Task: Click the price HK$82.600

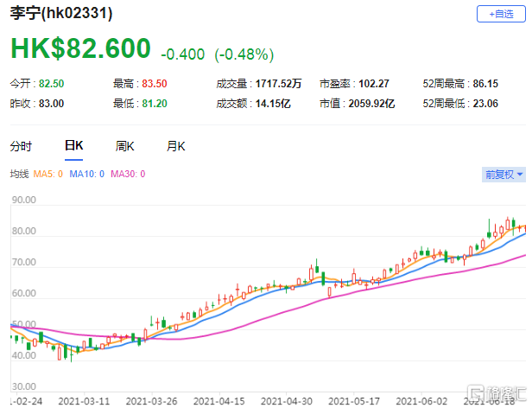Action: coord(81,48)
